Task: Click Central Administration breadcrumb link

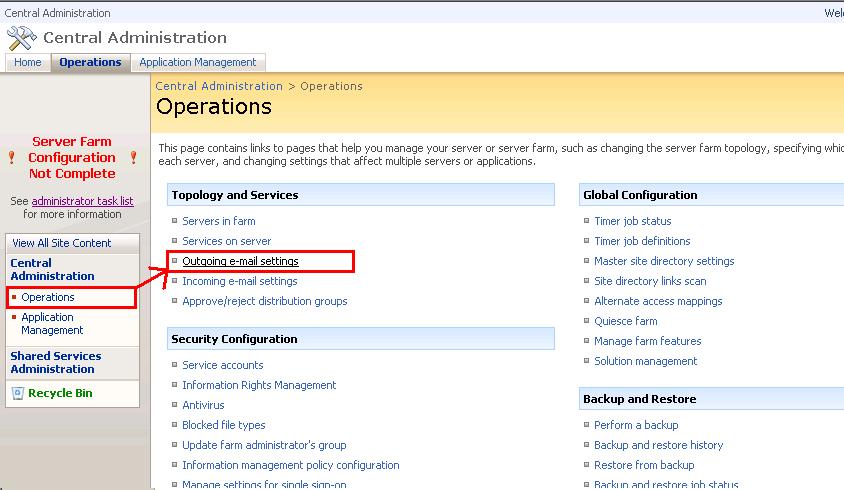Action: pos(219,86)
